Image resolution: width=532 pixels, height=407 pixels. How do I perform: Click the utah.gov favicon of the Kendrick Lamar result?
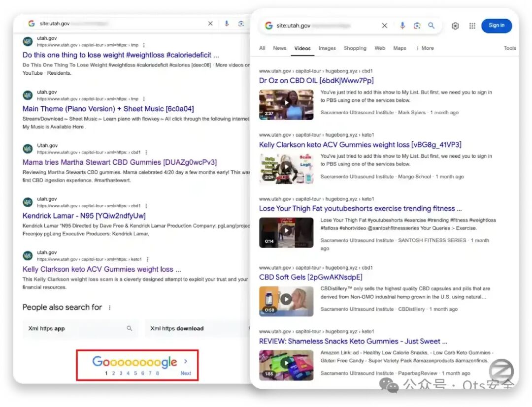point(28,202)
